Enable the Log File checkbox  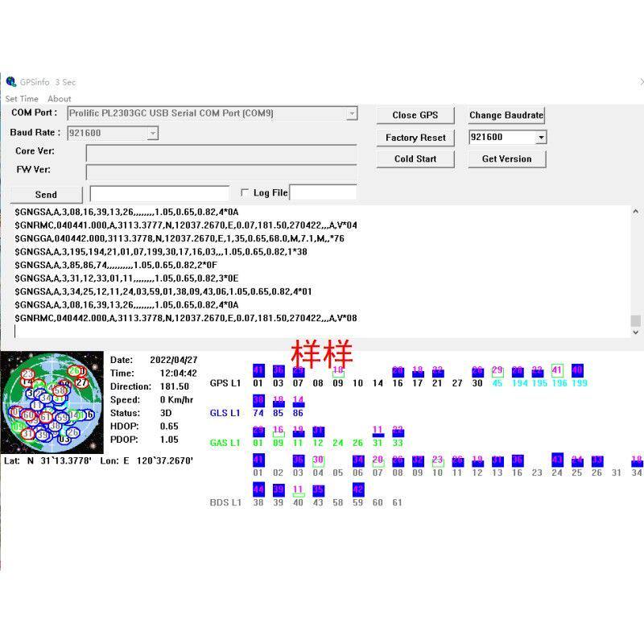pos(245,192)
